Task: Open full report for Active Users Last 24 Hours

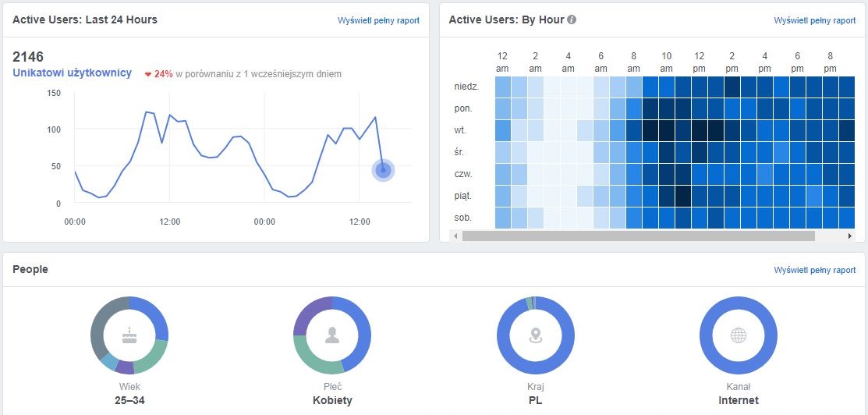Action: point(379,20)
